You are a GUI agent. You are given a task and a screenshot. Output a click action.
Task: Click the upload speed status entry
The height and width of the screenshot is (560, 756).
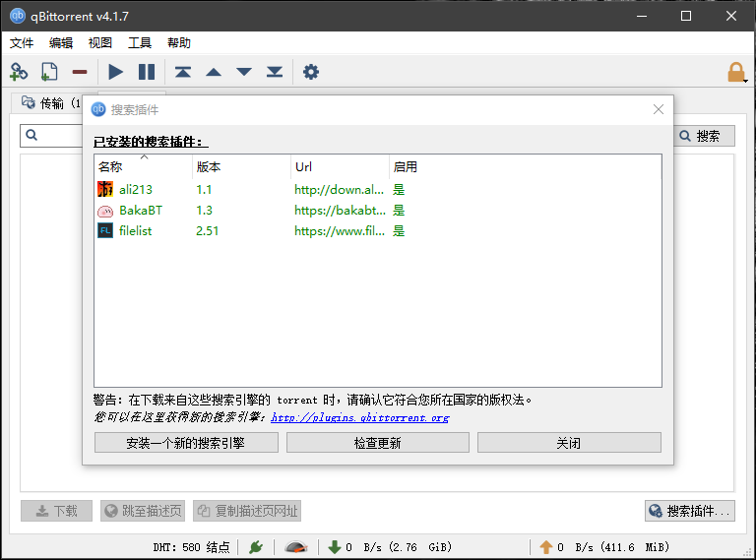(604, 547)
